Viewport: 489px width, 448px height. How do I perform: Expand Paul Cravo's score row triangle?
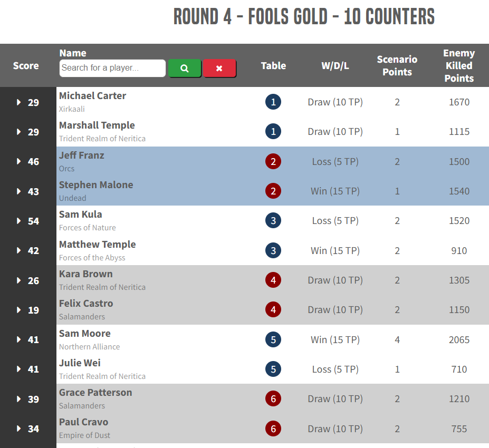(19, 429)
